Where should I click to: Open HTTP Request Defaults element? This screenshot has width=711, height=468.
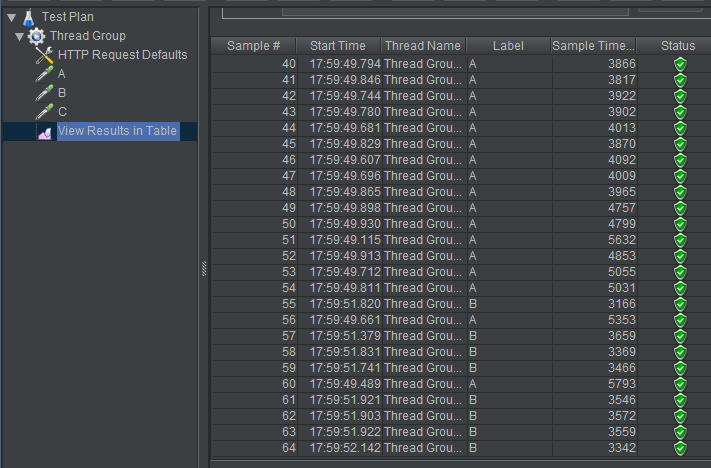point(122,55)
